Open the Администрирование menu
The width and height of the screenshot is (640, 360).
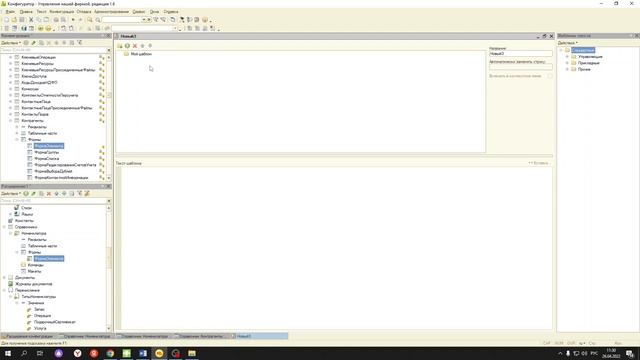point(111,12)
